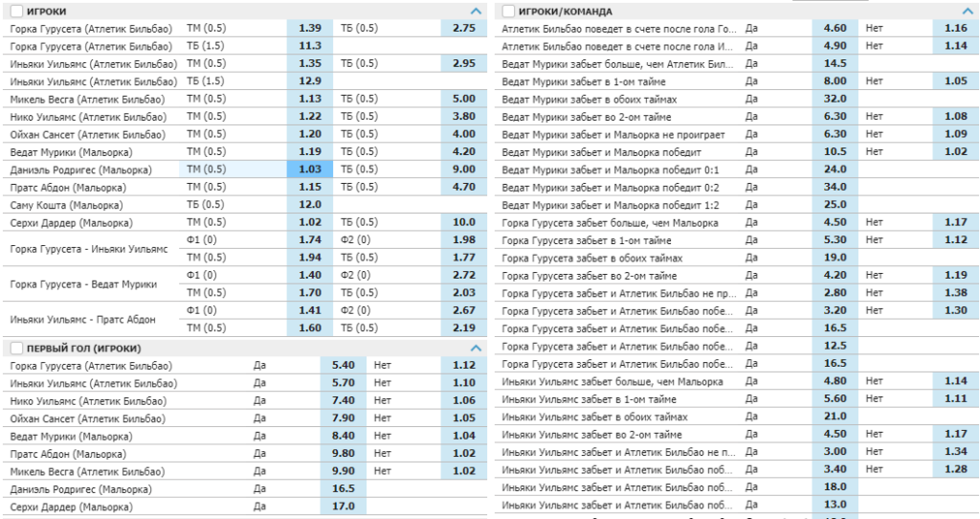Pick Ф1 (0) odds 1.74 Гурусета - Иньяки Уильямс
The image size is (980, 519).
[310, 239]
